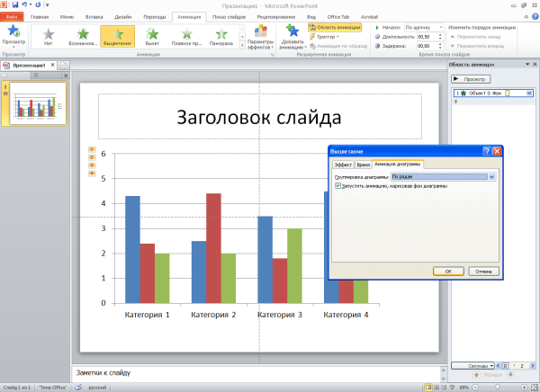540x392 pixels.
Task: Click the Длительность value field
Action: coord(427,37)
